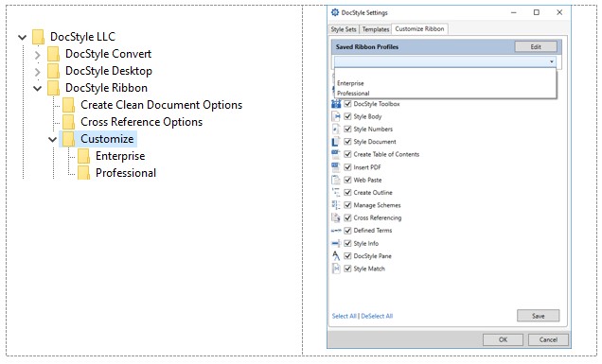Toggle the Cross Referencing checkbox
Viewport: 602px width, 364px height.
click(x=347, y=217)
